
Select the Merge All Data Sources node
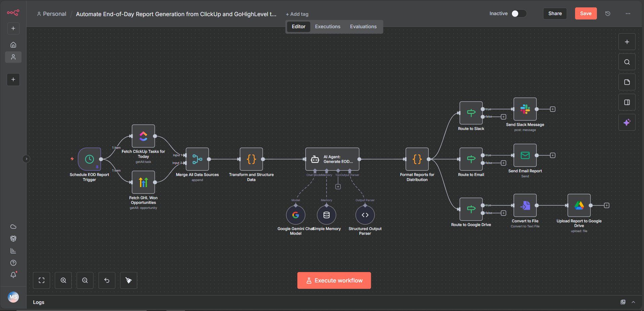197,159
